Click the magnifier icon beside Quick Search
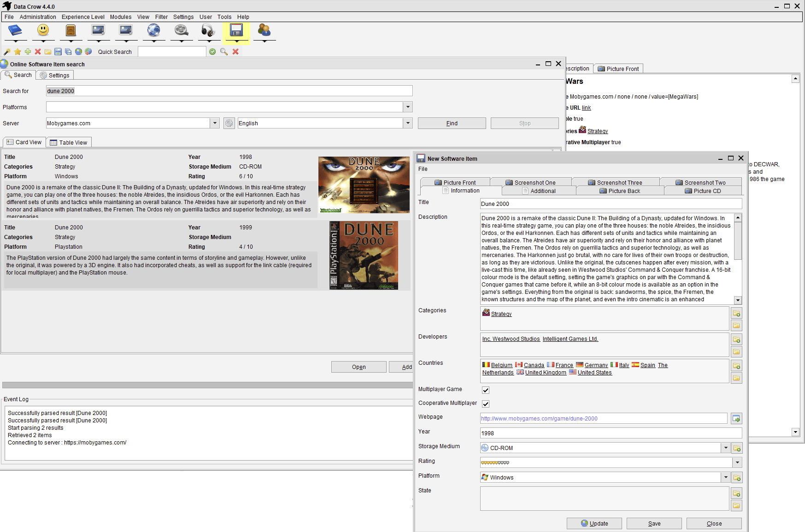Image resolution: width=805 pixels, height=532 pixels. (x=224, y=52)
